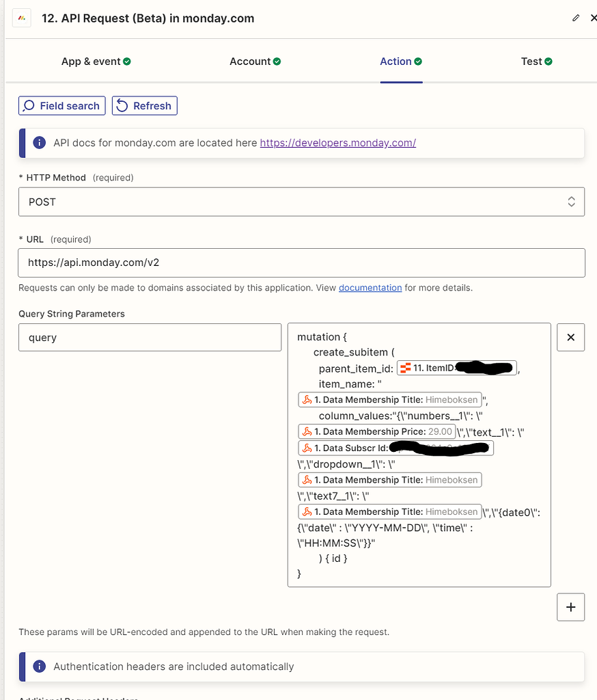Add another query parameter with the plus button
This screenshot has width=597, height=700.
[x=570, y=607]
